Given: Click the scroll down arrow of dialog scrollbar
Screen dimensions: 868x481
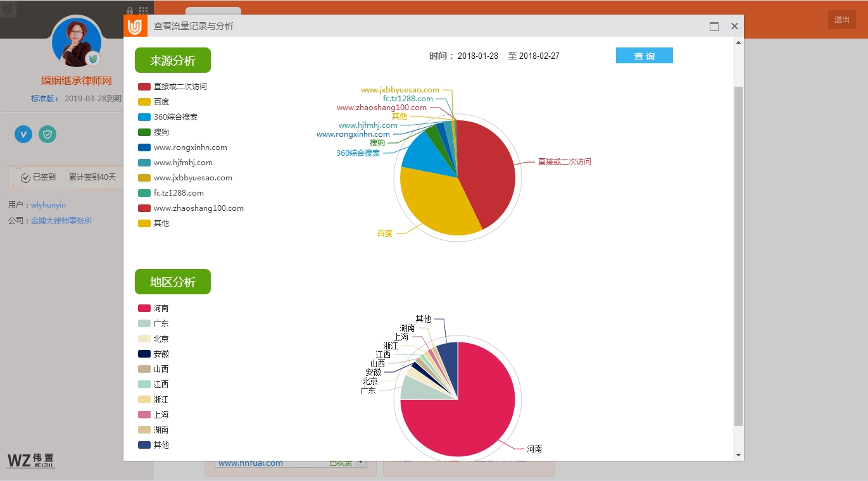Looking at the screenshot, I should tap(738, 455).
